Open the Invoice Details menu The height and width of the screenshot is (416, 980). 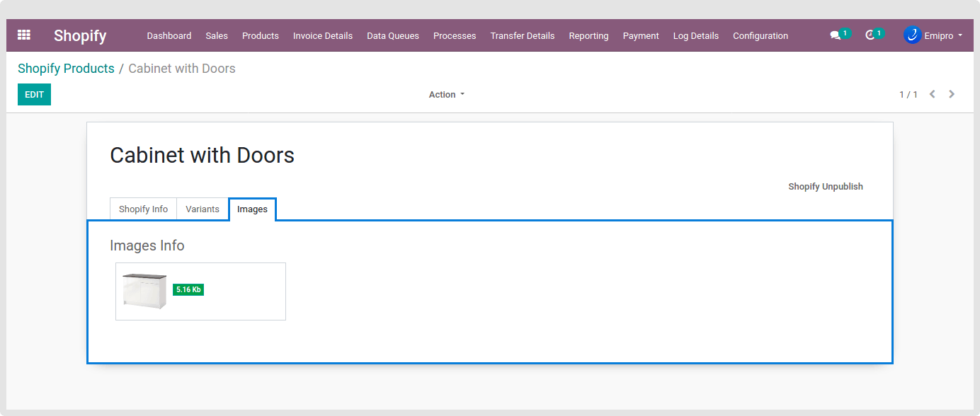(322, 35)
